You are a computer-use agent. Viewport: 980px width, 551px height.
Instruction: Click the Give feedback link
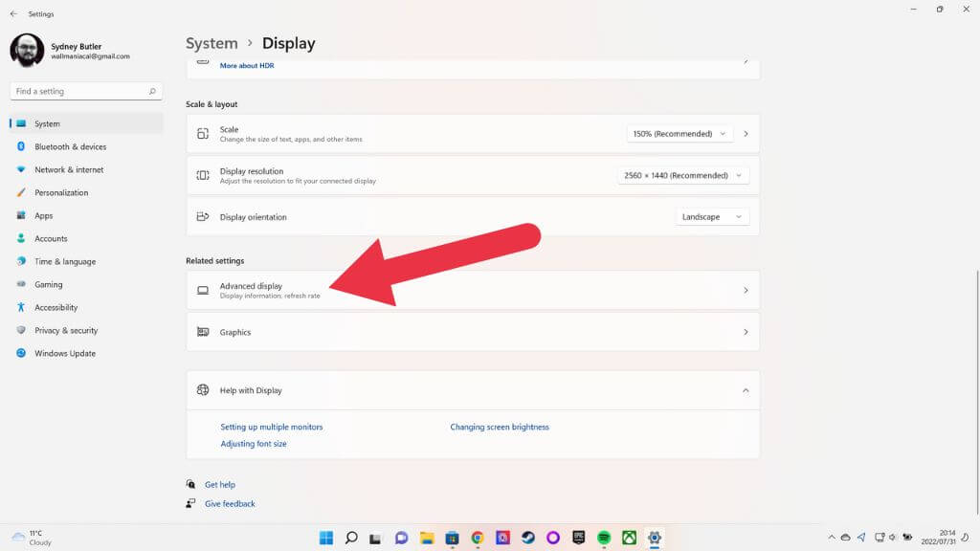[228, 503]
